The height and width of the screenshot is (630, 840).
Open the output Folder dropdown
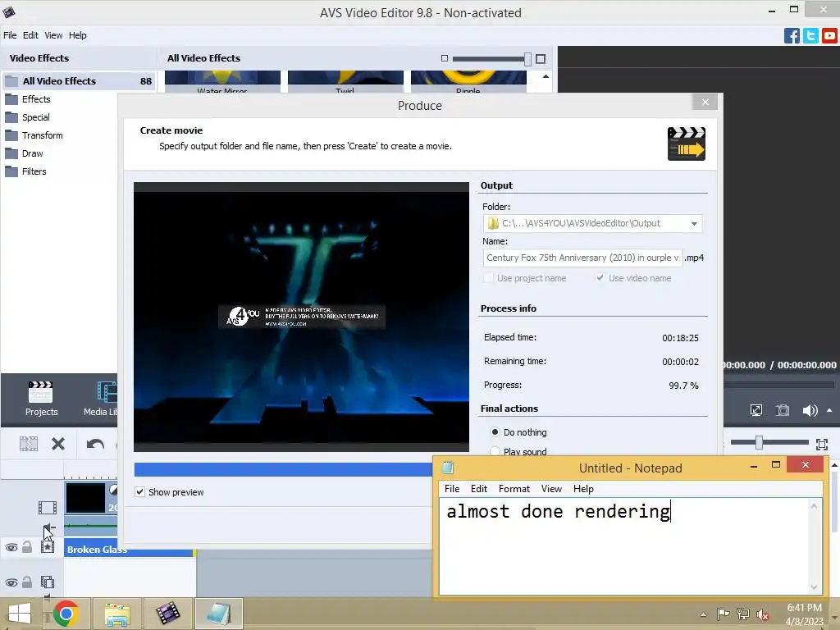694,223
